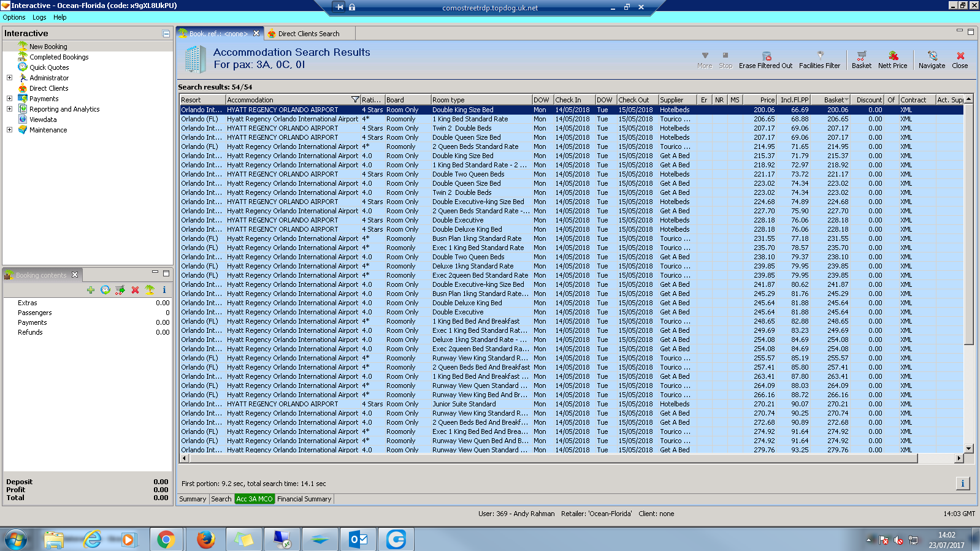Click the Nett Price toolbar icon

pos(892,59)
